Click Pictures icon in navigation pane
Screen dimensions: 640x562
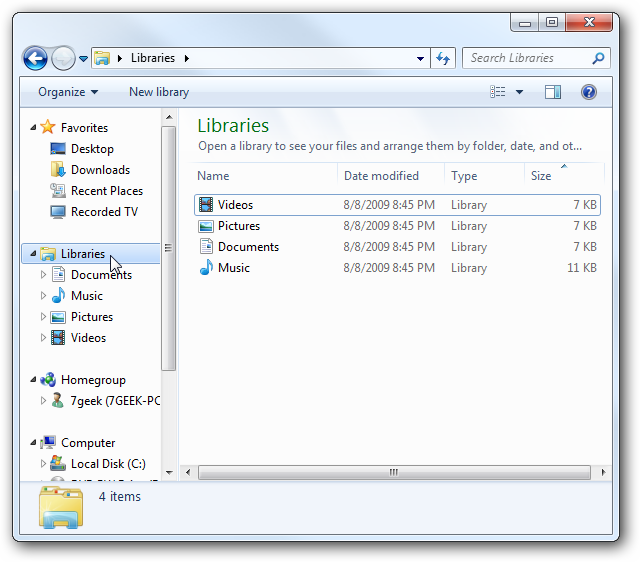coord(58,317)
